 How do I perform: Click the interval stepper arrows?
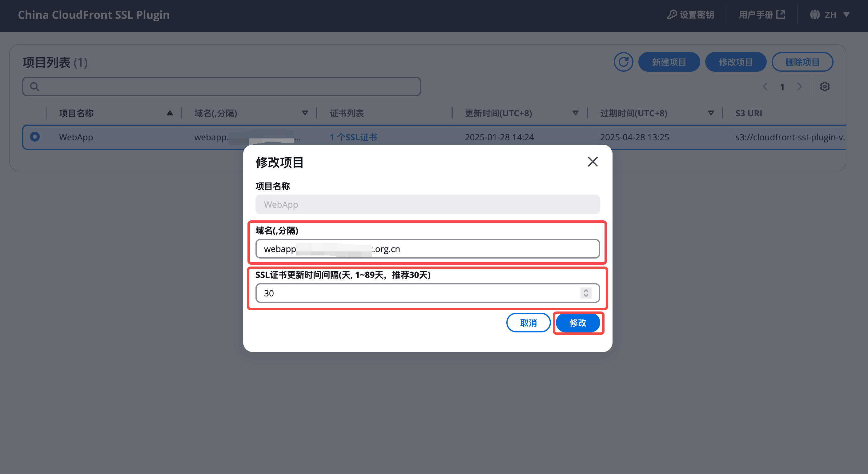[586, 293]
